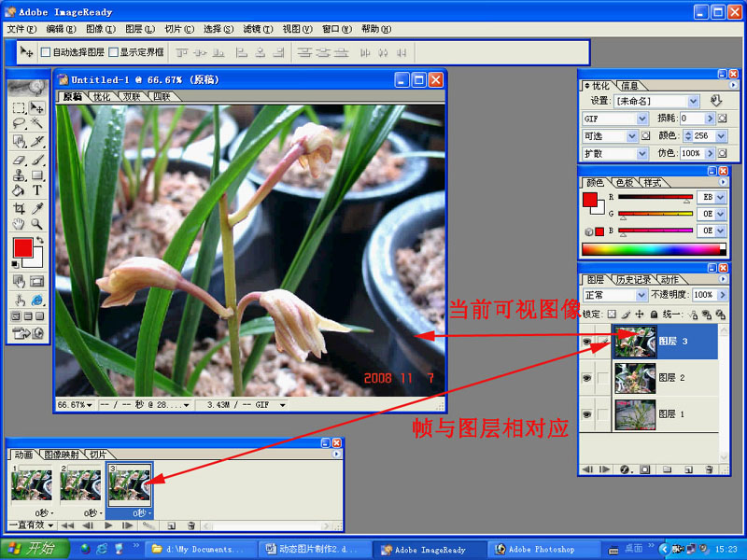Switch to 图像映射 tab

click(x=62, y=455)
